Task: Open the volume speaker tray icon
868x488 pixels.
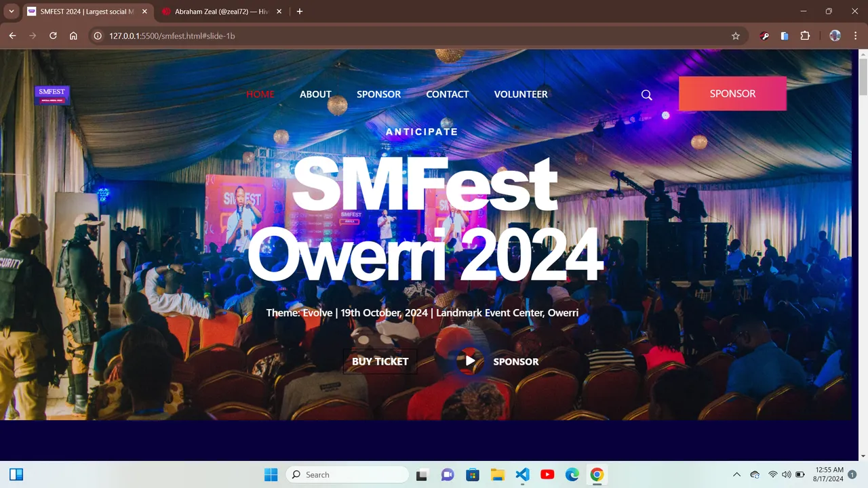Action: click(787, 474)
